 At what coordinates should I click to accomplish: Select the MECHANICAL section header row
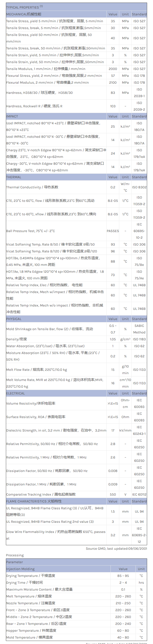(x=24, y=14)
